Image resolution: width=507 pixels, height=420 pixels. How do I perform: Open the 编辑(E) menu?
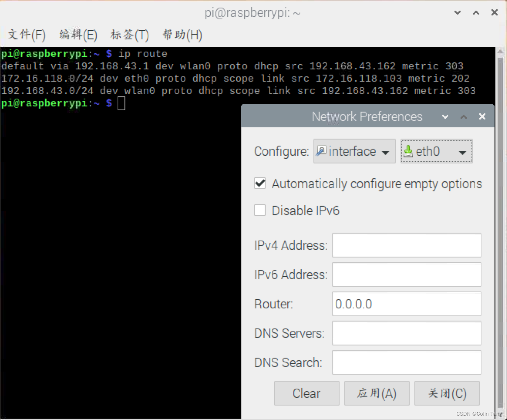pos(78,35)
